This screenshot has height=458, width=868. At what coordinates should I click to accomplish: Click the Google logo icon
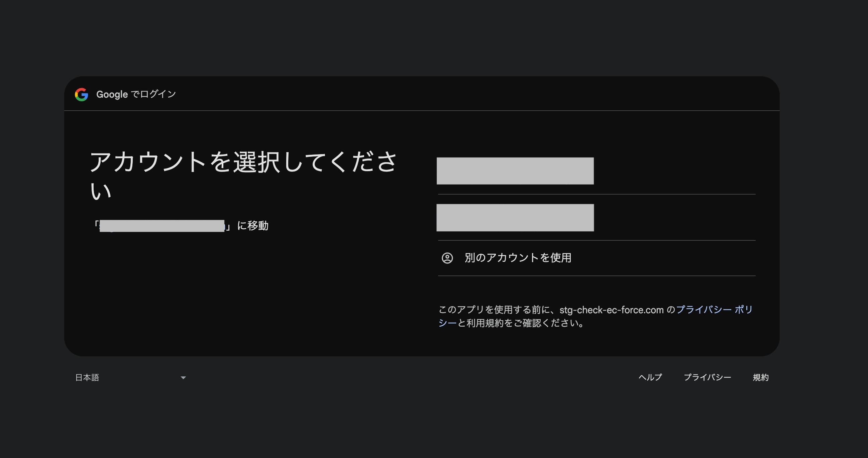point(82,95)
